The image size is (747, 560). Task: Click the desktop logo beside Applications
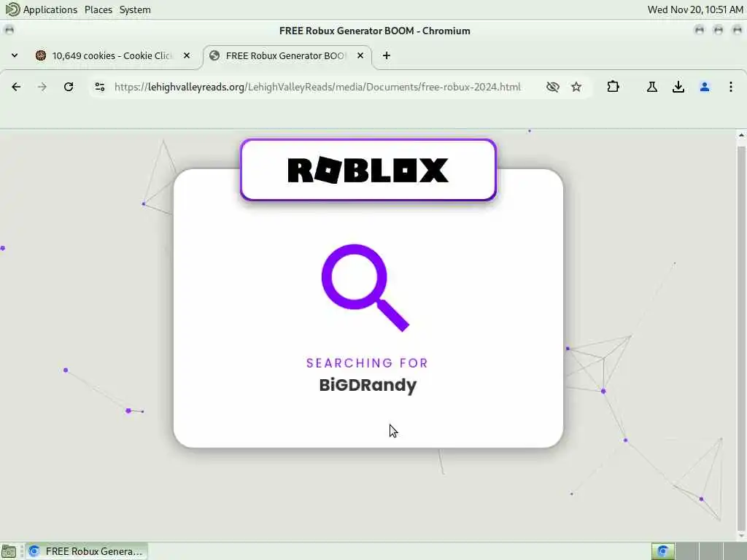[x=12, y=9]
